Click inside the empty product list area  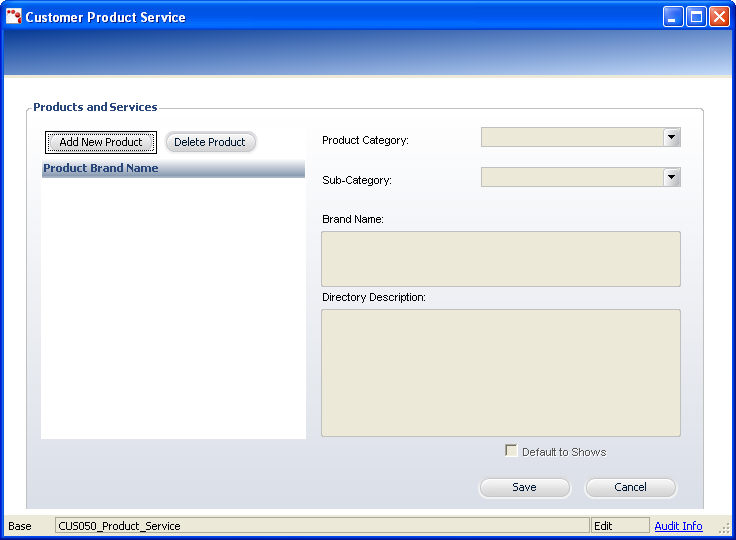pos(173,308)
